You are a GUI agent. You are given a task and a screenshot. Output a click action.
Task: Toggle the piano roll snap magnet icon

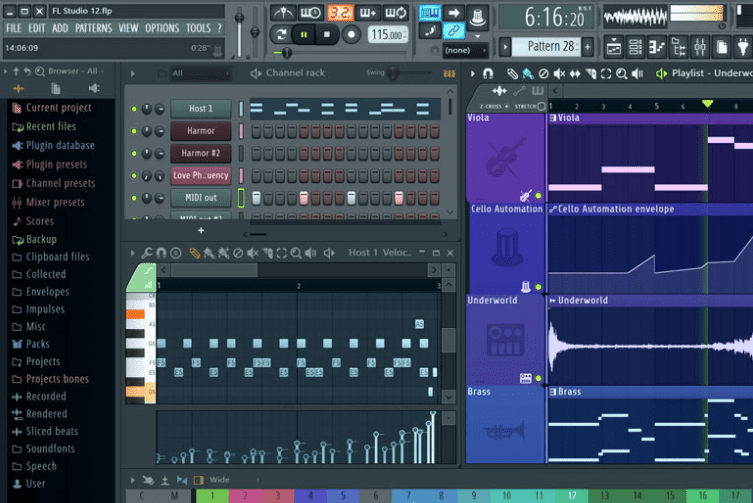(x=161, y=253)
